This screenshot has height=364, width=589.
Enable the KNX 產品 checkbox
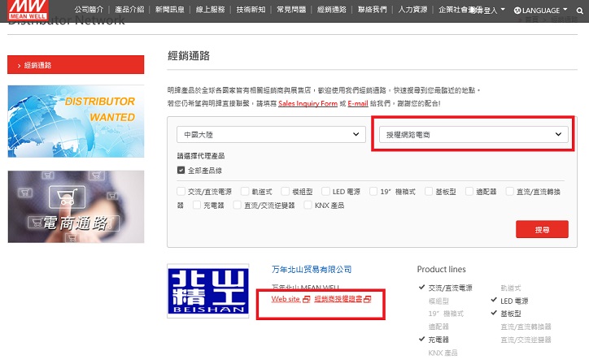(x=308, y=206)
